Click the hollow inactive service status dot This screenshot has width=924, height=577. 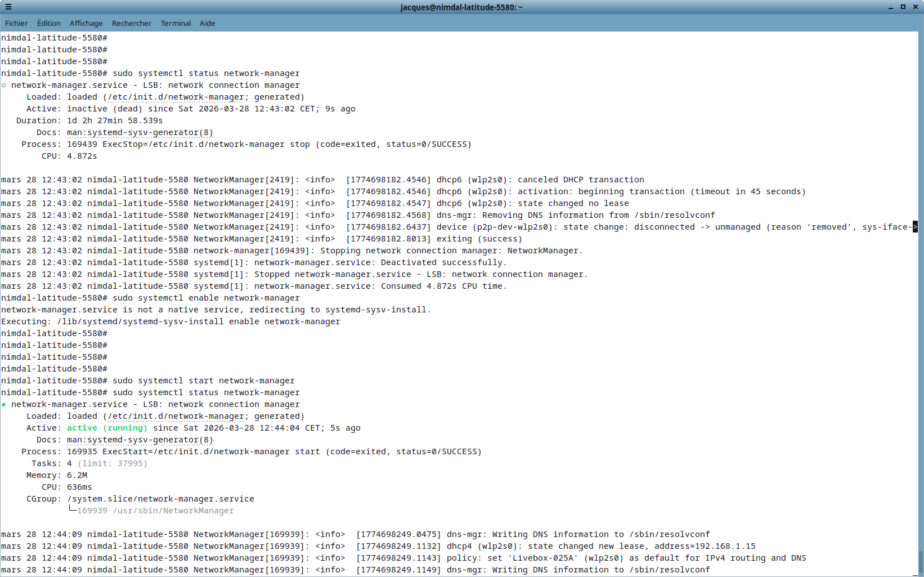tap(4, 86)
